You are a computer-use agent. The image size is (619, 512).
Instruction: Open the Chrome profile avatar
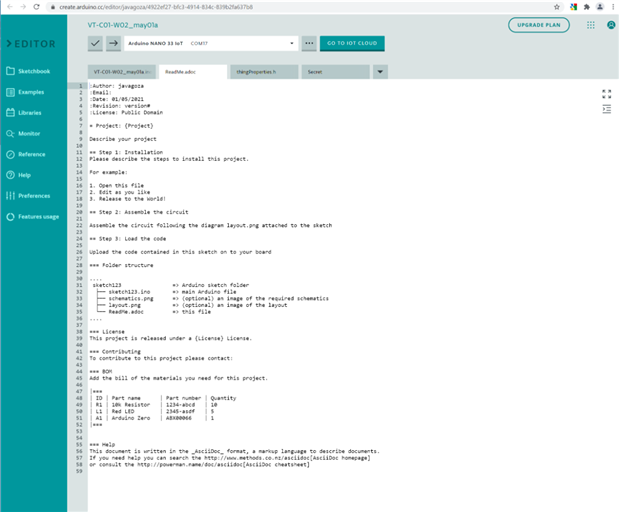point(600,7)
